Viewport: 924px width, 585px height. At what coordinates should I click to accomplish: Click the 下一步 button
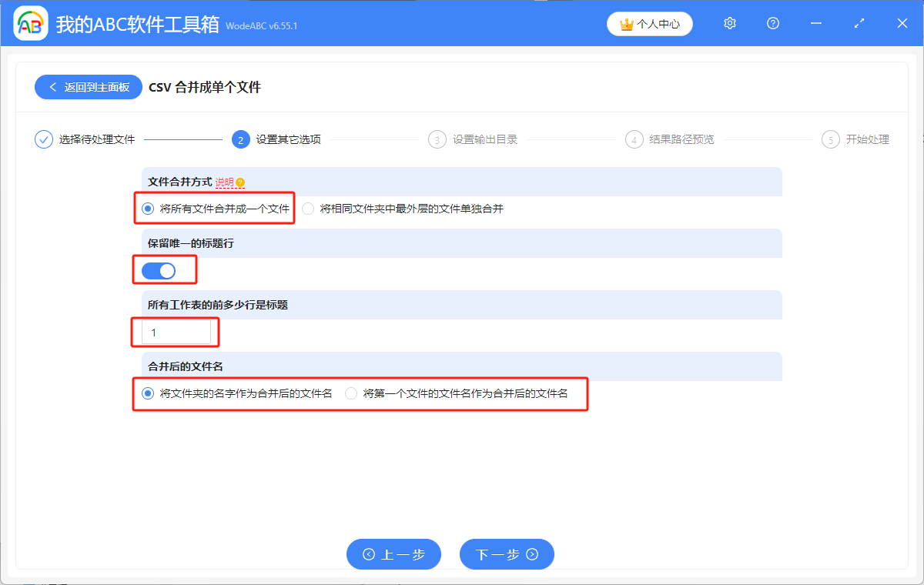tap(507, 554)
